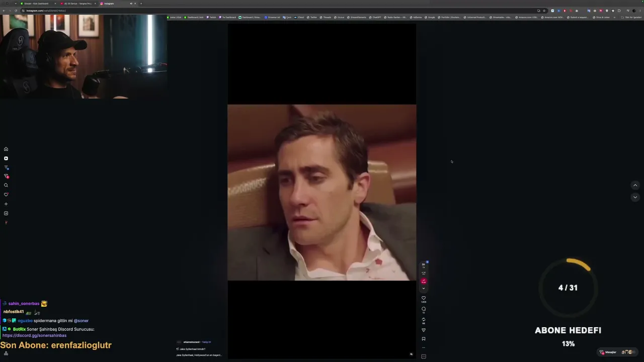Image resolution: width=644 pixels, height=362 pixels.
Task: Open Notifications heart in the sidebar
Action: (6, 195)
